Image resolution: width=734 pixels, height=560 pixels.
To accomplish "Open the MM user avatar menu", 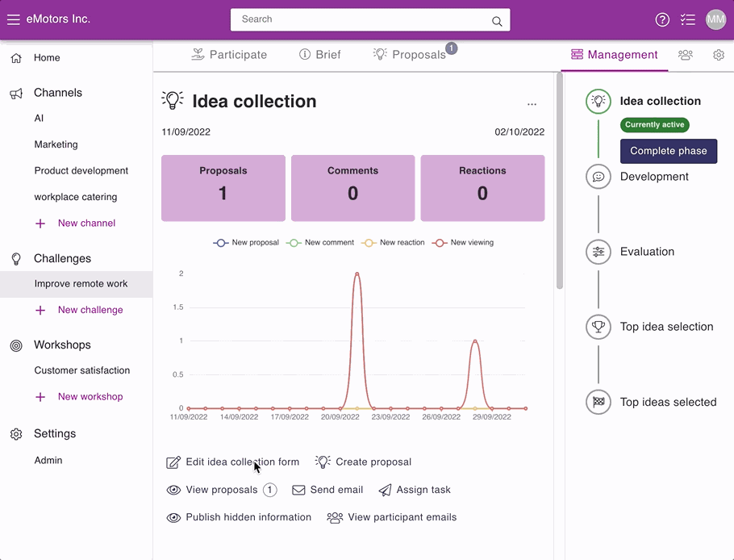I will coord(715,19).
